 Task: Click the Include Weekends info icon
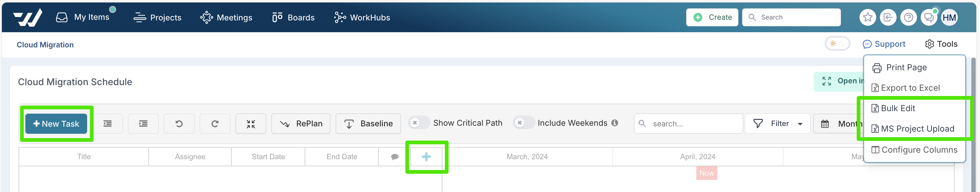point(615,123)
